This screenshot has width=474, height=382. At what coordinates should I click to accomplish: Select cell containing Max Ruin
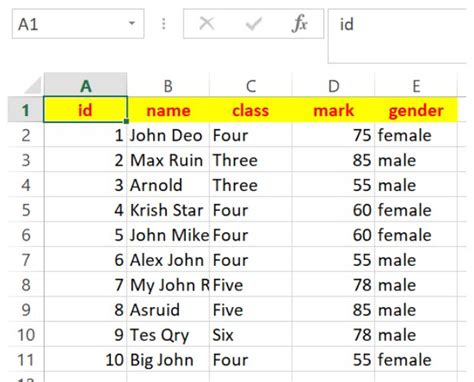click(x=168, y=160)
